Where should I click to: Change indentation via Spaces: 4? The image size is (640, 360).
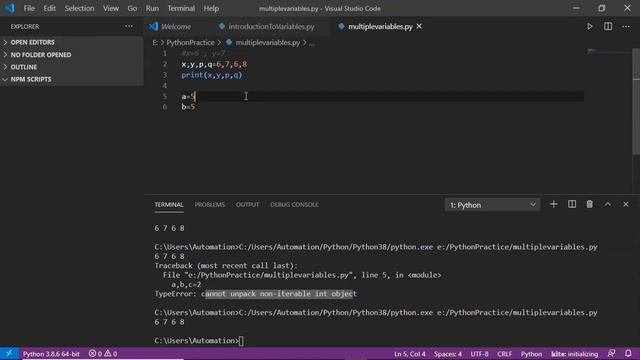coord(448,354)
